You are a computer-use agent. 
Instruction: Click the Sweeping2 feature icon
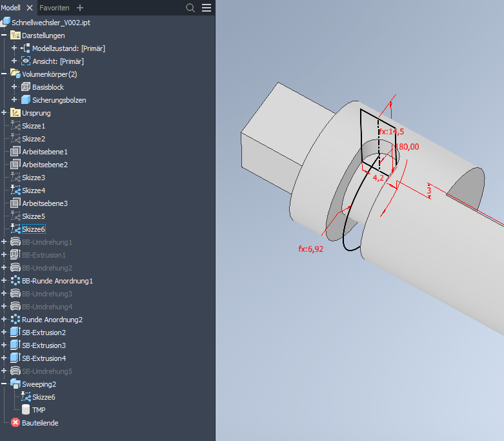16,384
